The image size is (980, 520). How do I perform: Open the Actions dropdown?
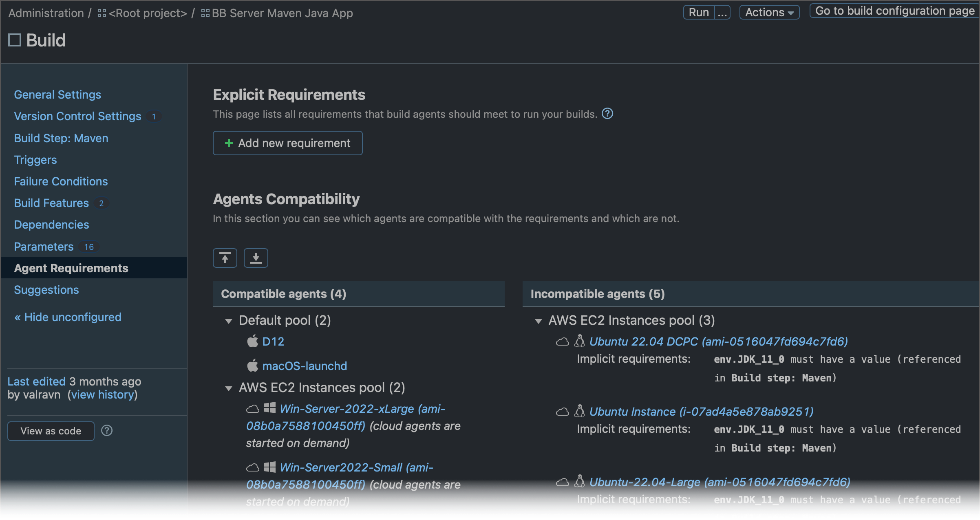point(769,12)
